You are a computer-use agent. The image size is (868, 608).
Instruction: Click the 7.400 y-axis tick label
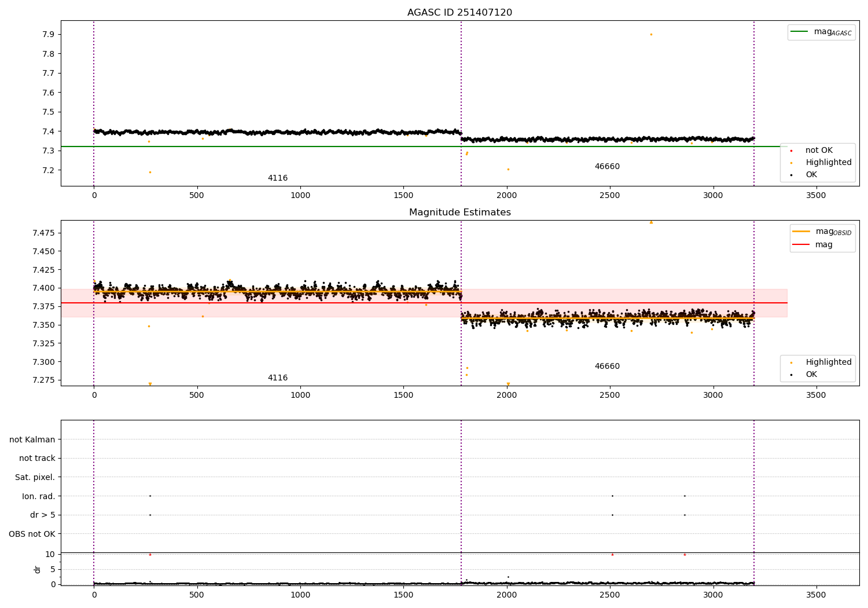click(x=44, y=288)
